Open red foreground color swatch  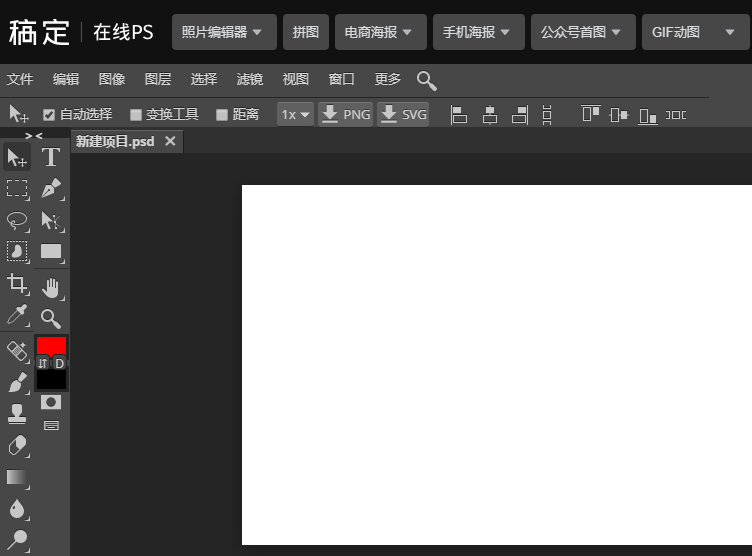(x=51, y=345)
